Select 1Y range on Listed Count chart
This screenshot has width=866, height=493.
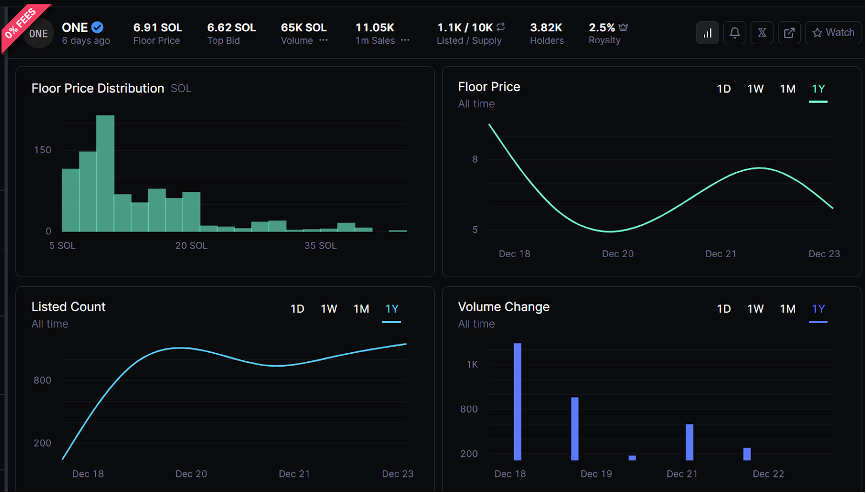(x=391, y=309)
